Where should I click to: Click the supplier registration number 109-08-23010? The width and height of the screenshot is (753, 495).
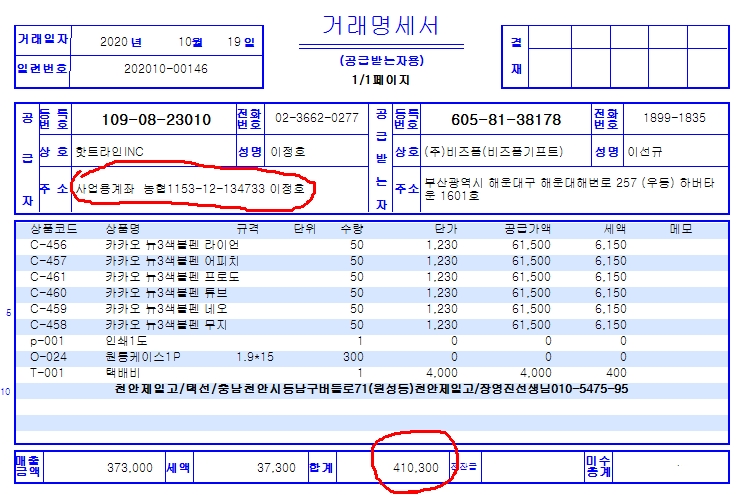[x=157, y=120]
